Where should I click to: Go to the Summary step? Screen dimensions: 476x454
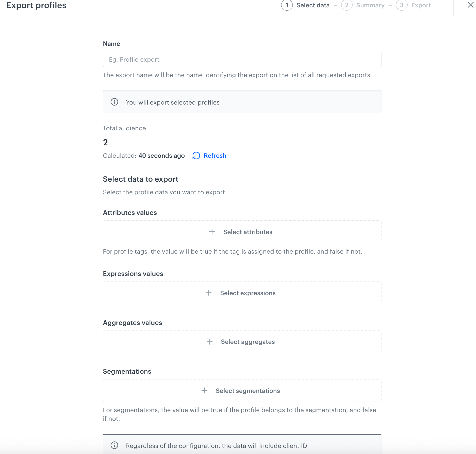pyautogui.click(x=370, y=5)
